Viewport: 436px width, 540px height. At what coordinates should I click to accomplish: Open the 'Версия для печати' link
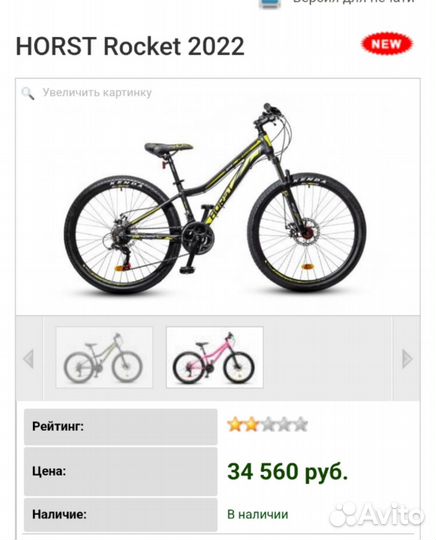pyautogui.click(x=353, y=1)
